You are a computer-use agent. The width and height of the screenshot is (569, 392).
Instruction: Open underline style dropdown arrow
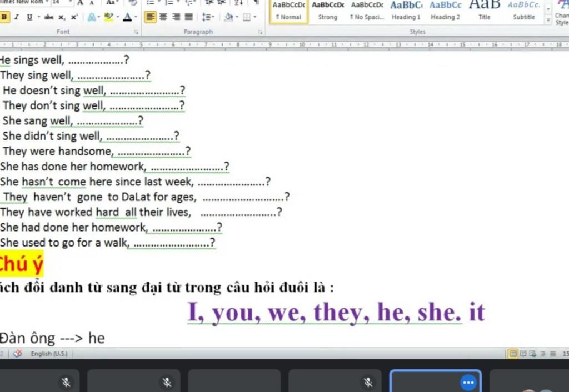(38, 17)
